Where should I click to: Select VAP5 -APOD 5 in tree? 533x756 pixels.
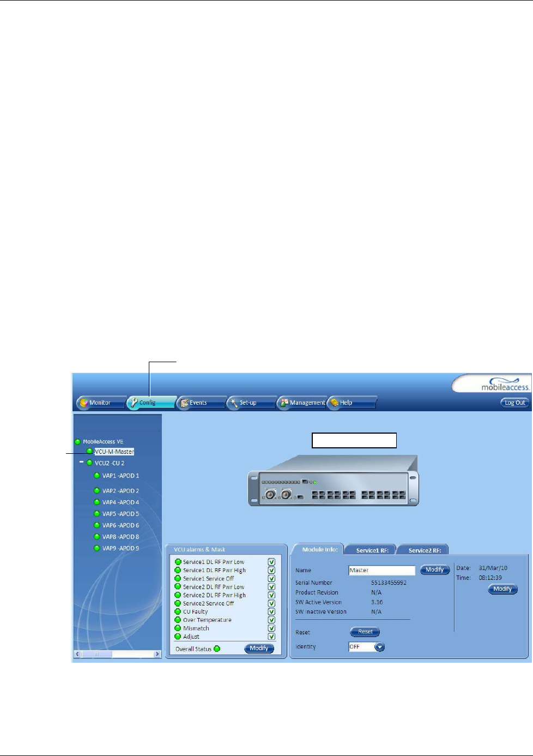pyautogui.click(x=120, y=514)
